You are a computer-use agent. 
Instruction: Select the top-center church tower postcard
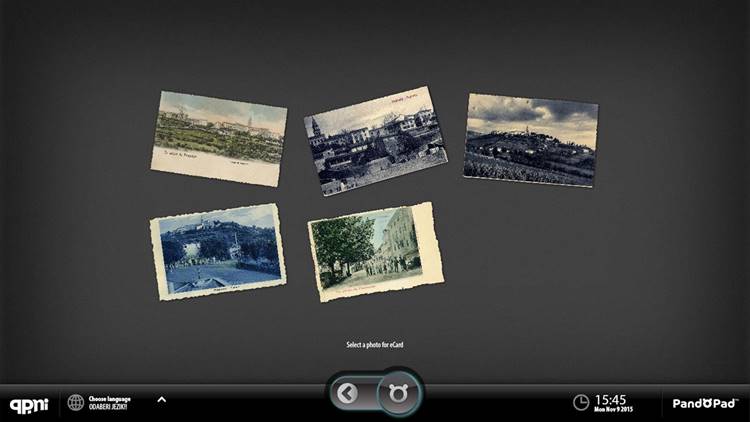[x=375, y=138]
